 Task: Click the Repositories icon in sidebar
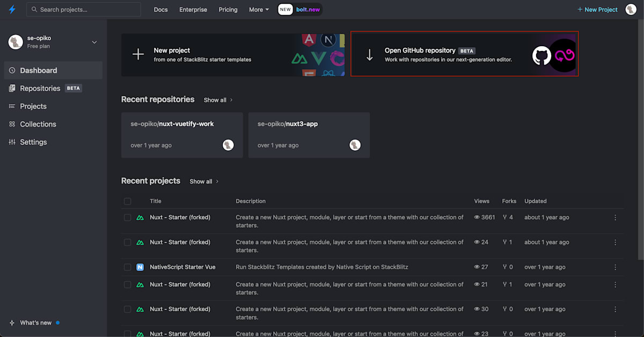[x=12, y=88]
